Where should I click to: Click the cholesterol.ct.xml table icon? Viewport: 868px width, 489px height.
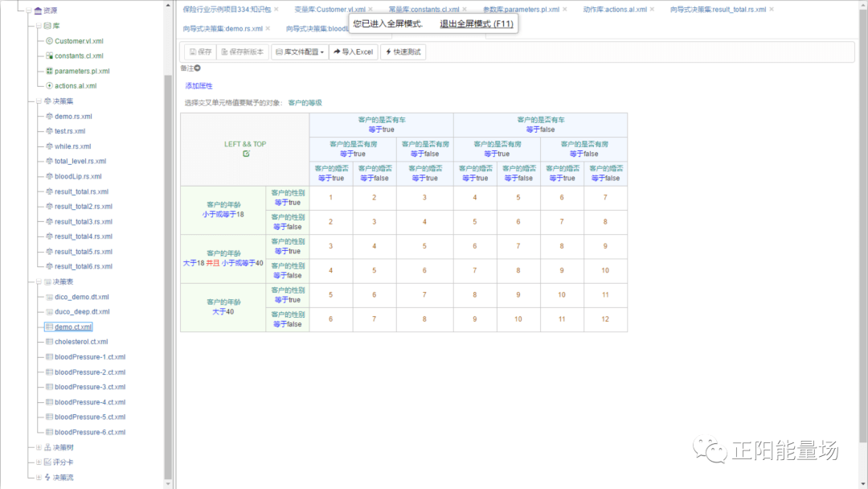[49, 342]
